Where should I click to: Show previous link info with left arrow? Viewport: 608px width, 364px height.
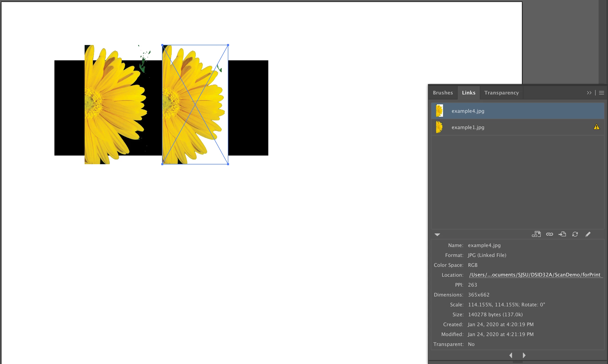511,355
